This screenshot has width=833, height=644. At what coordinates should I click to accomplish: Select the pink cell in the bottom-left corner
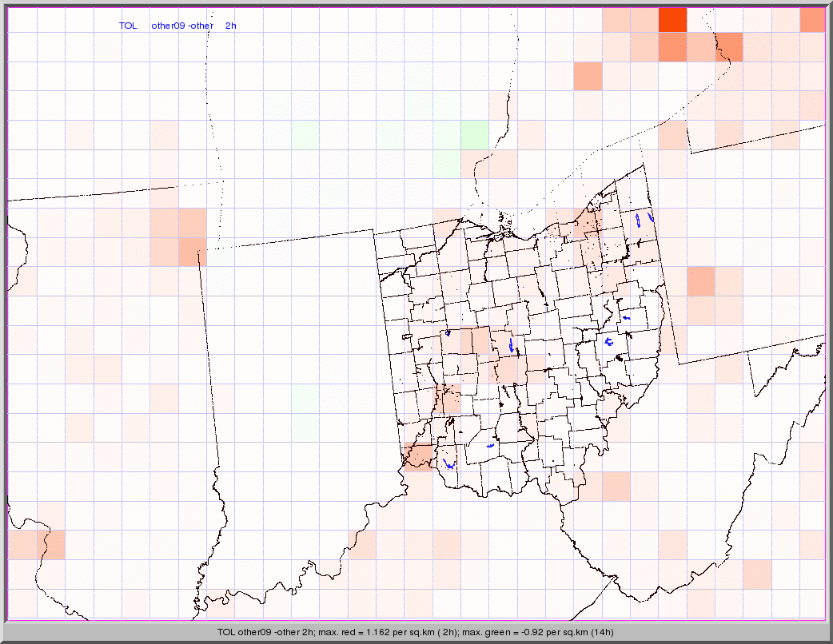pos(36,544)
